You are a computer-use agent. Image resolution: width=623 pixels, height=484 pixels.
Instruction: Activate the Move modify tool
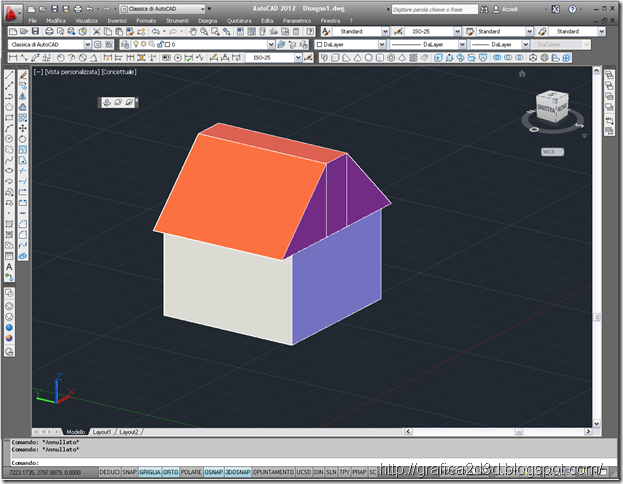23,128
